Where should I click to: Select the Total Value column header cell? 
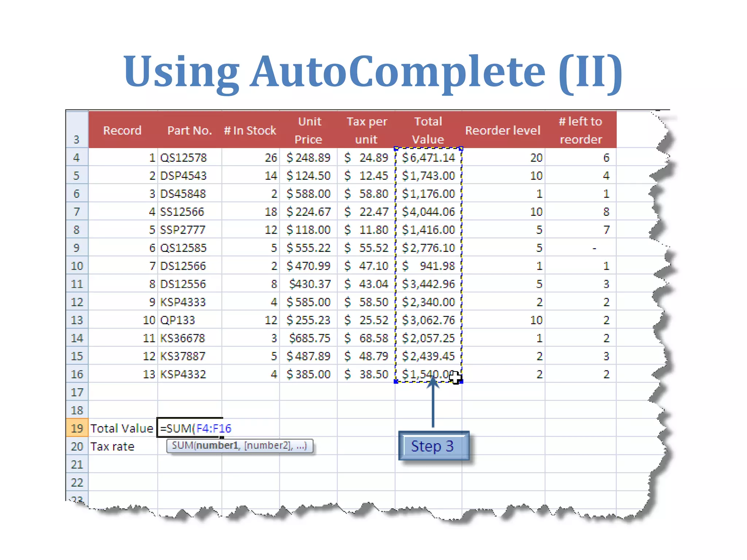pyautogui.click(x=428, y=130)
